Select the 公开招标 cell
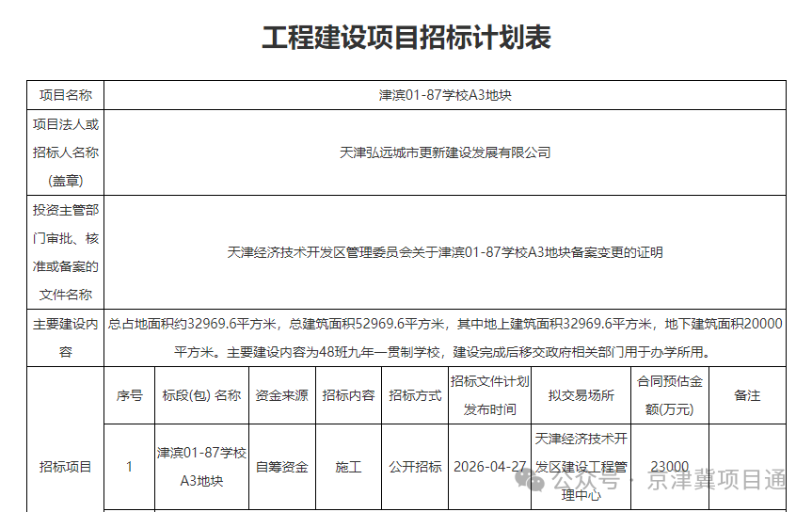Viewport: 812px width, 512px height. point(414,467)
